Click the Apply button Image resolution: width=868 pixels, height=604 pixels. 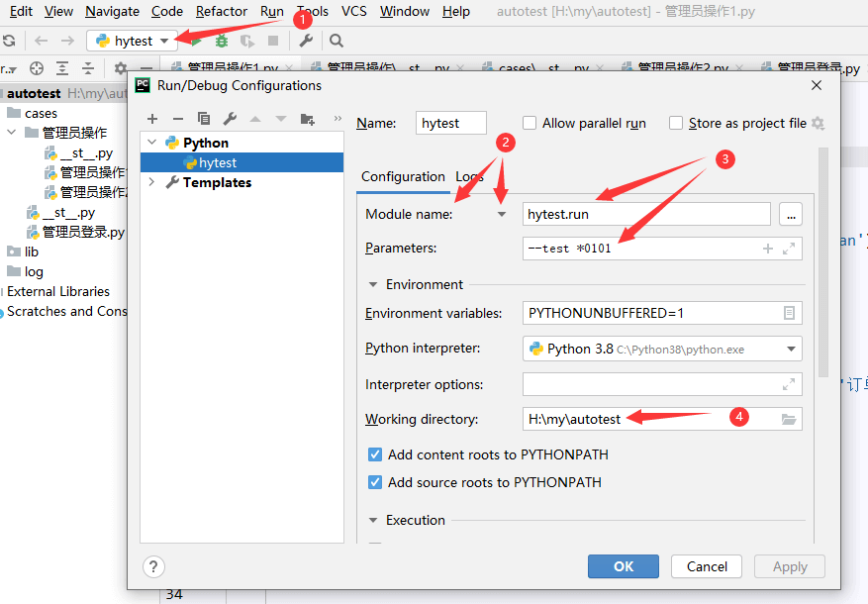pos(790,566)
